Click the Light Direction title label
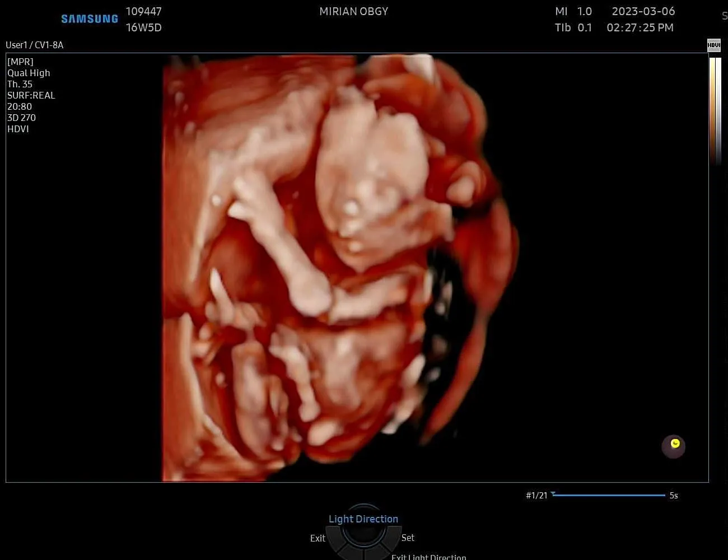728x560 pixels. click(363, 519)
